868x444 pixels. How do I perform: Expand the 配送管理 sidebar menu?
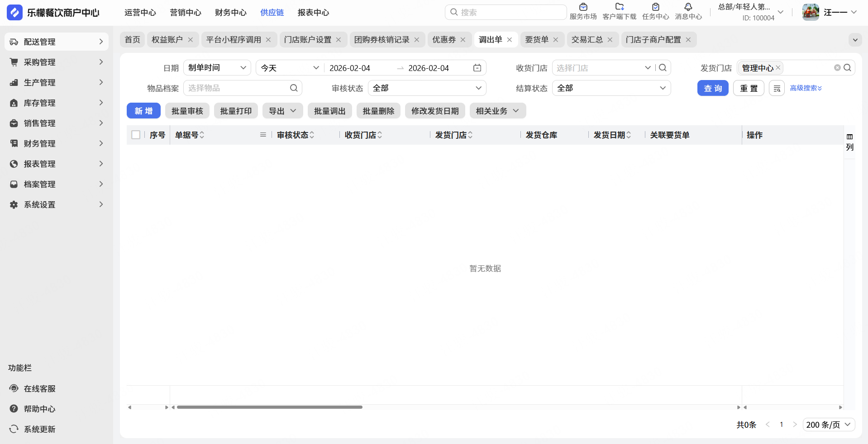tap(57, 42)
